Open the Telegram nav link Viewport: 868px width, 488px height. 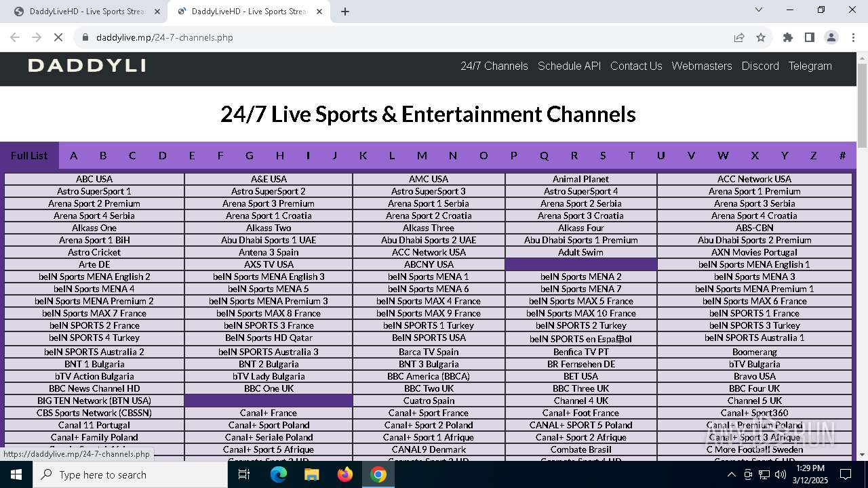[810, 66]
